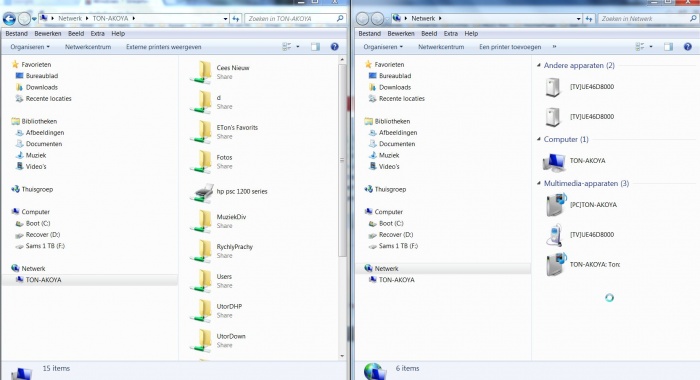700x380 pixels.
Task: Change view icon in left window
Action: [287, 47]
